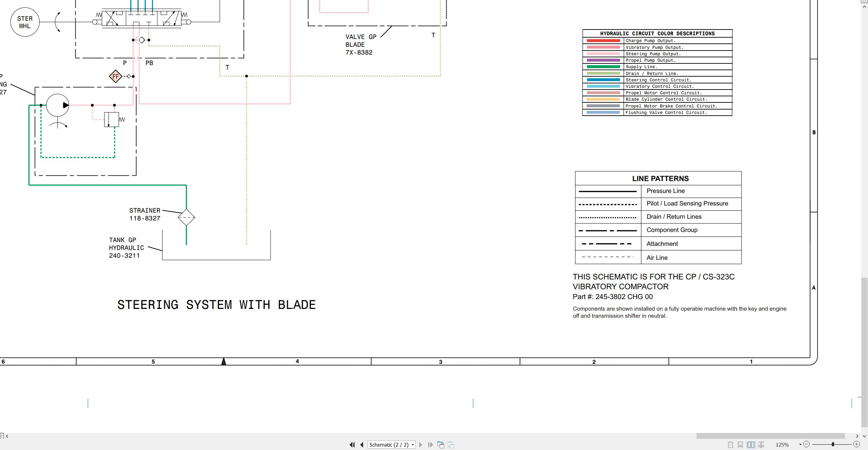Open the zoom percentage dropdown arrow
This screenshot has width=868, height=450.
coord(800,445)
